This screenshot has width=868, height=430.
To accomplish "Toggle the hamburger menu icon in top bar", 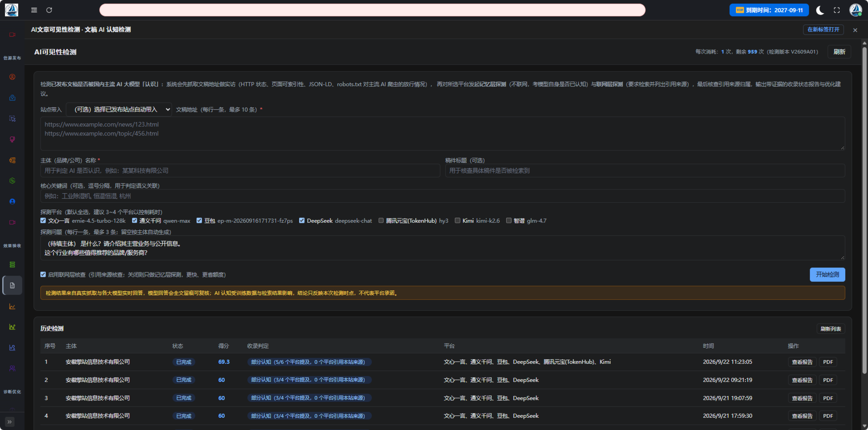I will (x=34, y=10).
